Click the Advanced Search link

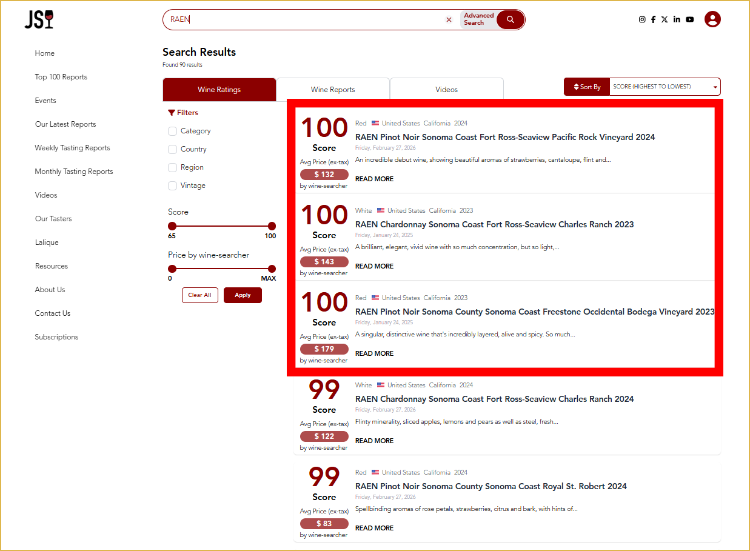tap(478, 19)
